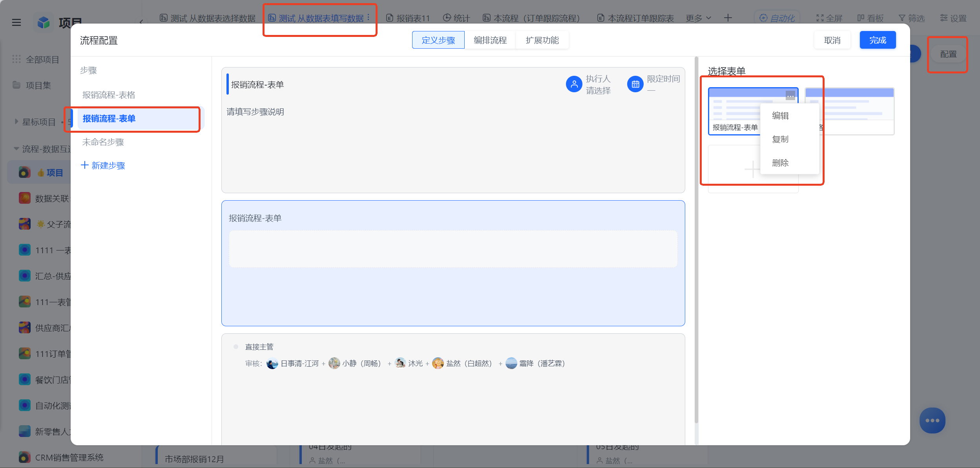Click the CRM销售管理系统 project icon
This screenshot has height=468, width=980.
24,457
